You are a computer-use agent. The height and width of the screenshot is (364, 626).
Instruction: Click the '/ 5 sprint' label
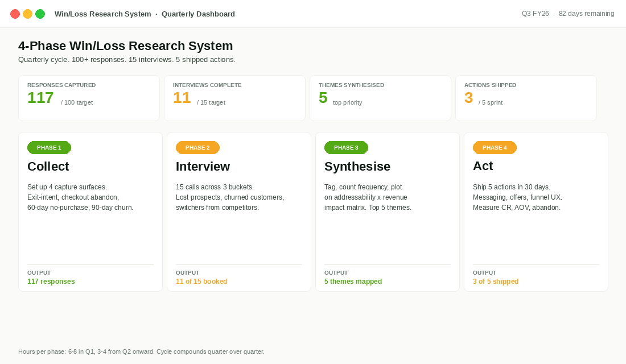(x=490, y=102)
